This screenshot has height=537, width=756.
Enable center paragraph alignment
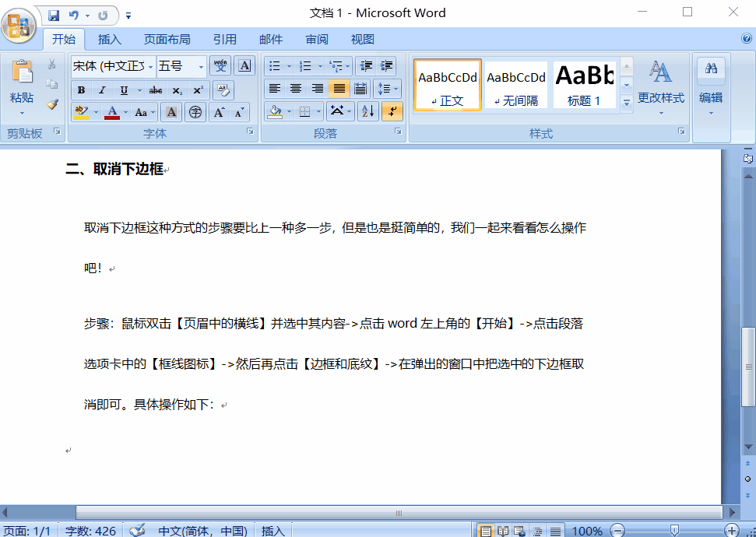tap(297, 88)
